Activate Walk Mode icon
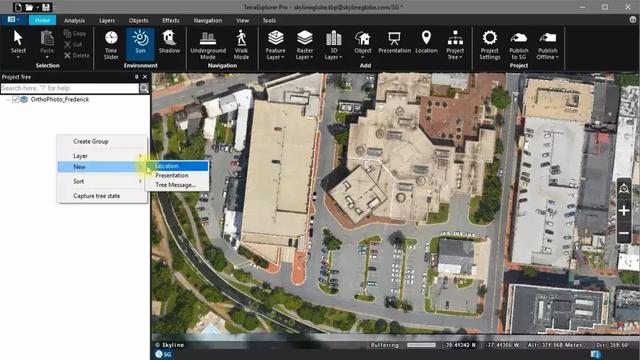This screenshot has width=640, height=360. click(241, 44)
